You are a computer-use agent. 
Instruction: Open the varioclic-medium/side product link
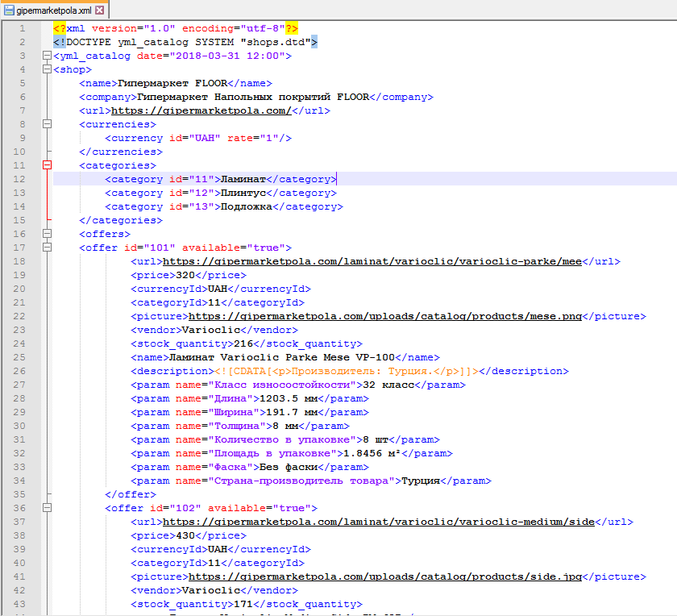click(x=379, y=522)
